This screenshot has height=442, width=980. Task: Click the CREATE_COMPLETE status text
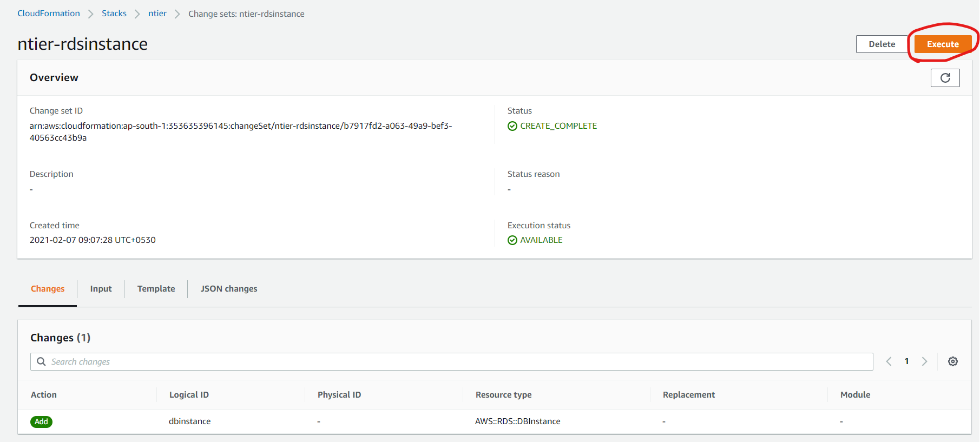pos(558,126)
